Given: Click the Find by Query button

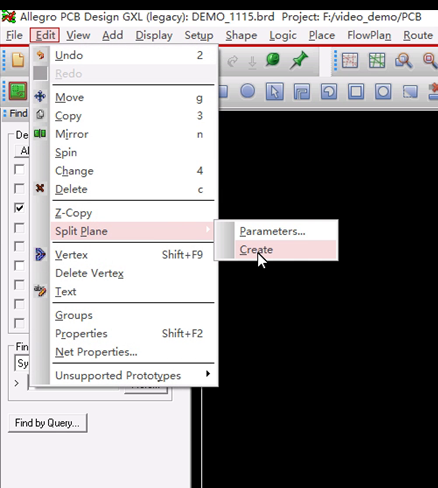Looking at the screenshot, I should pos(47,423).
